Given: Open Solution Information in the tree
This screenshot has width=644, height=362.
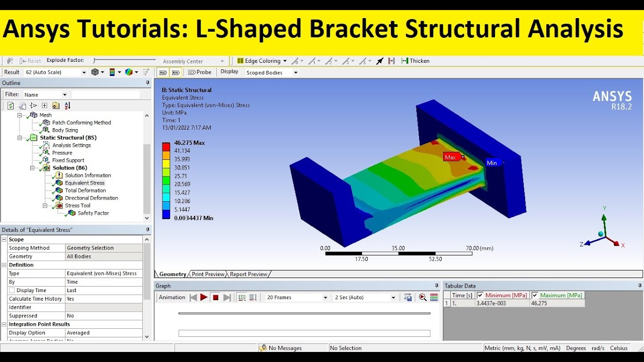Looking at the screenshot, I should tap(88, 175).
